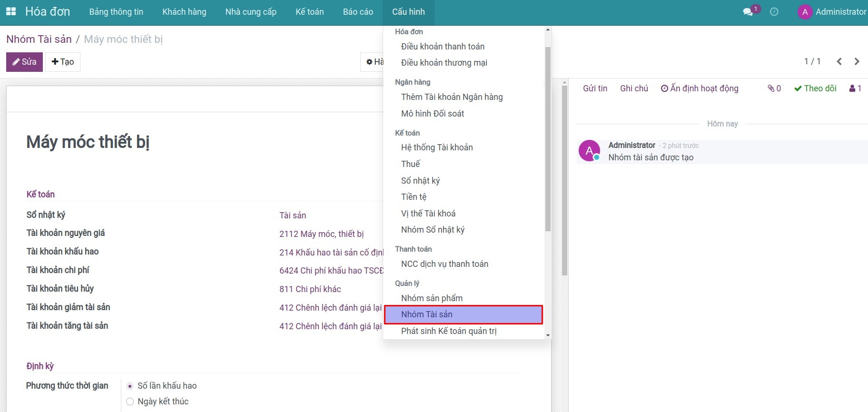Image resolution: width=868 pixels, height=412 pixels.
Task: Go to next record with right chevron
Action: pos(857,61)
